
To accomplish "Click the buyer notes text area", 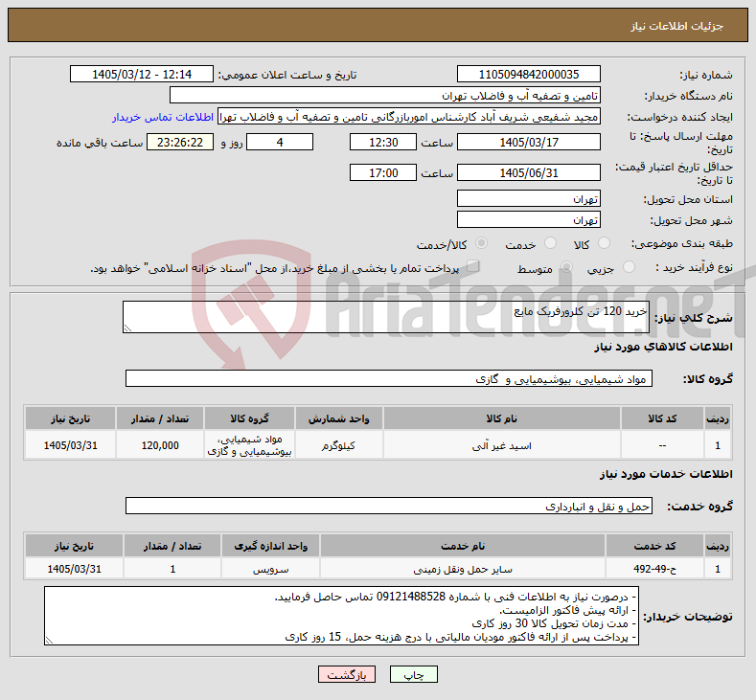I will [341, 616].
